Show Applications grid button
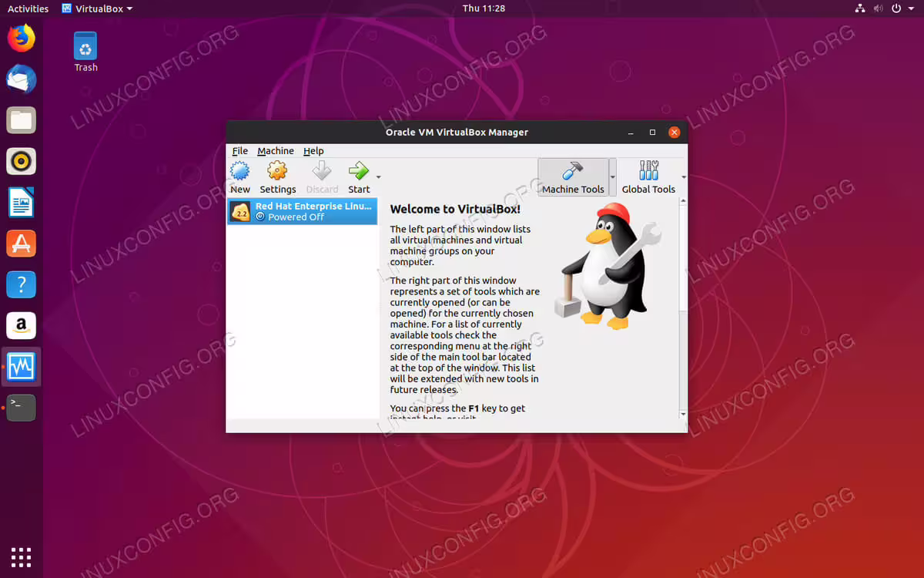Screen dimensions: 924x578 22,556
